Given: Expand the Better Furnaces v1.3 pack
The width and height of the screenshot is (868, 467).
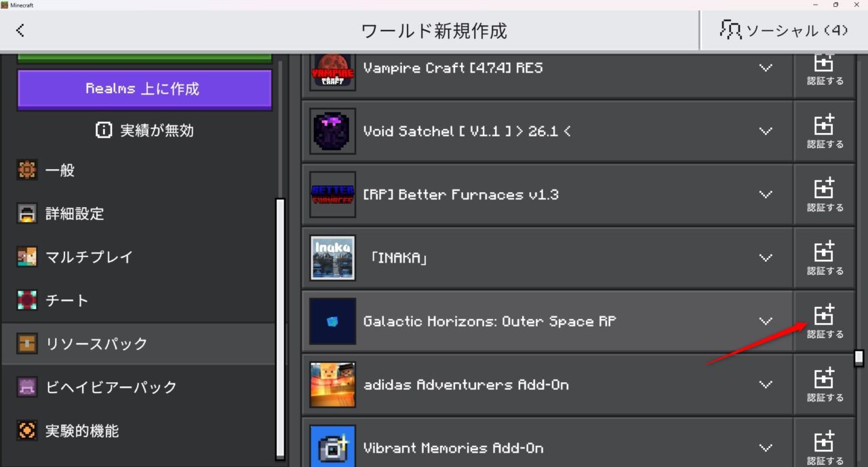Looking at the screenshot, I should 766,195.
